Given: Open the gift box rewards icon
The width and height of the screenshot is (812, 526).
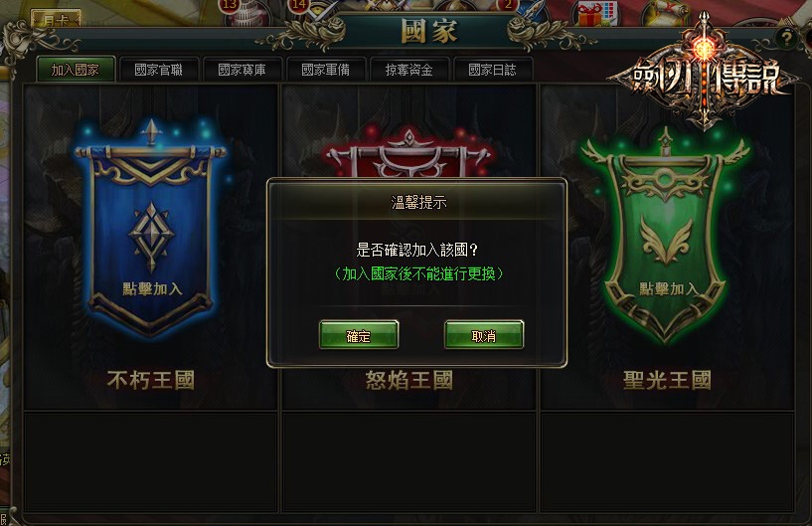Looking at the screenshot, I should click(x=596, y=13).
